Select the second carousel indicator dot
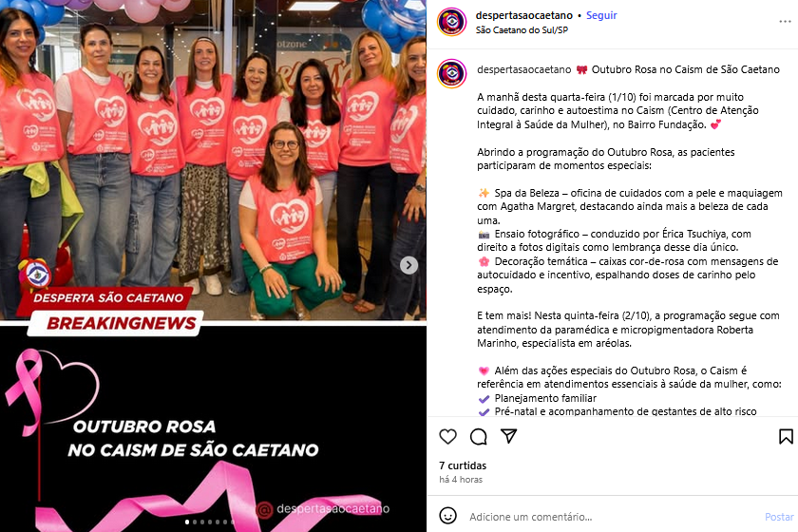The image size is (798, 532). click(x=195, y=522)
